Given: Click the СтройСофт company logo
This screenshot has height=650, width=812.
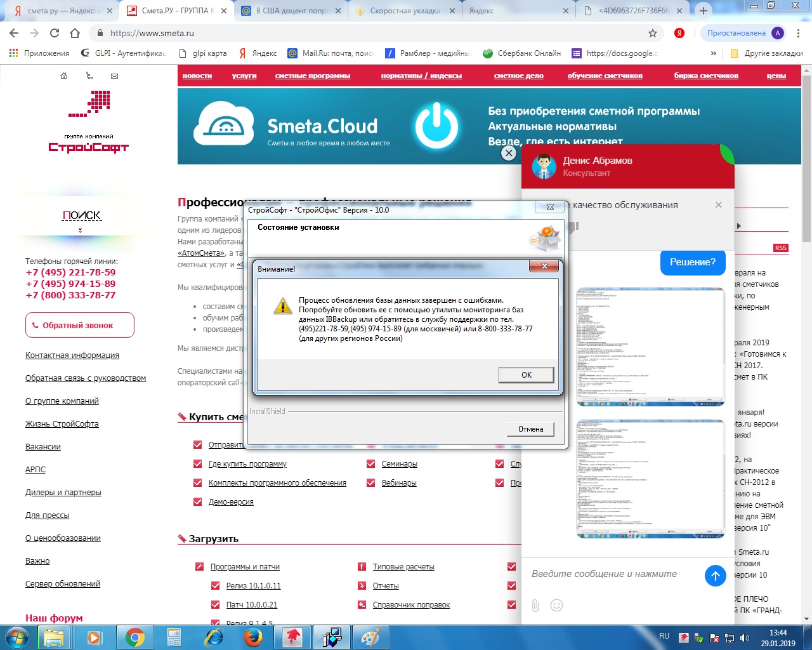Looking at the screenshot, I should point(89,122).
